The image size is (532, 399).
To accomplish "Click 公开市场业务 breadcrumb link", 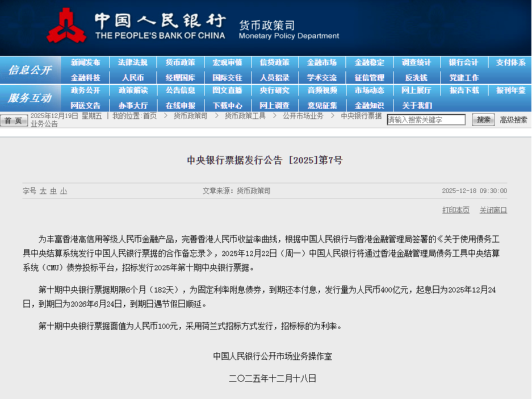I will coord(303,116).
